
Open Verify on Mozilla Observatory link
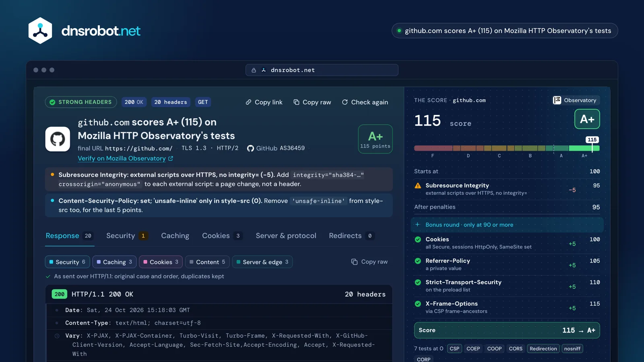pos(126,158)
